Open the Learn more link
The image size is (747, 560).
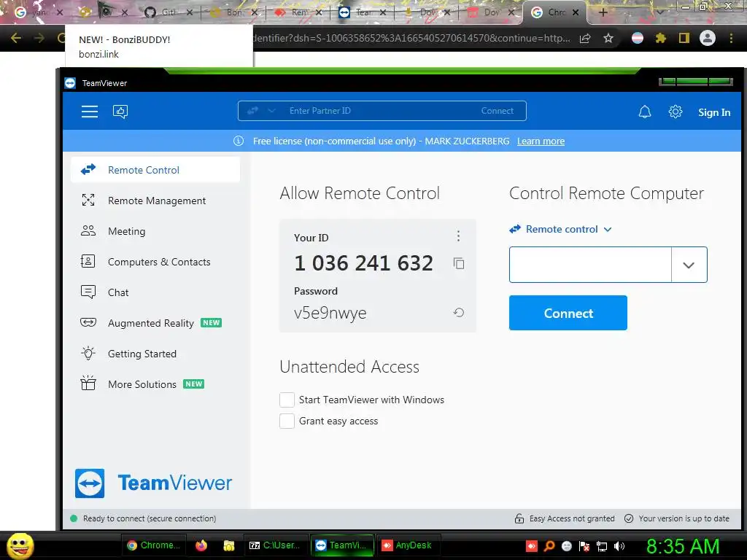click(541, 141)
